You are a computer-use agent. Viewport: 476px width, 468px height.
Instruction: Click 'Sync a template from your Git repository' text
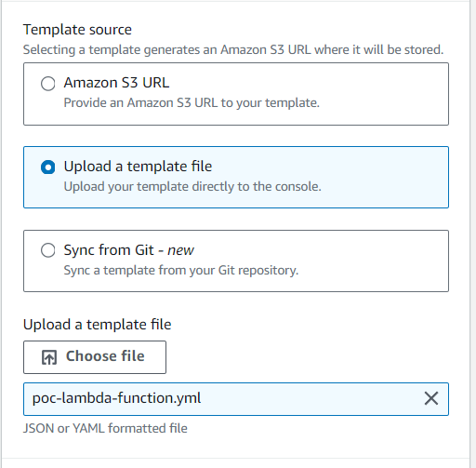pos(181,271)
